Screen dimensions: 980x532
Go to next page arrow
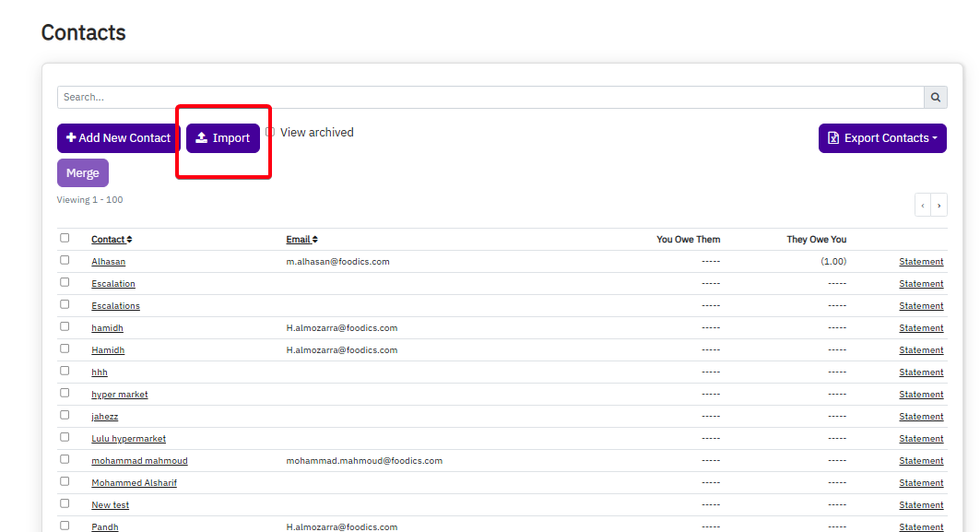coord(939,206)
